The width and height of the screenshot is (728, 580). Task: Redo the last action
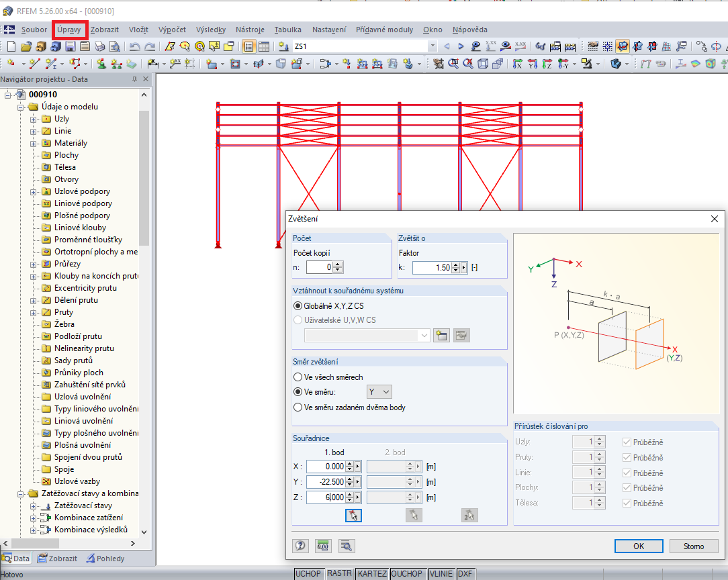tap(150, 46)
